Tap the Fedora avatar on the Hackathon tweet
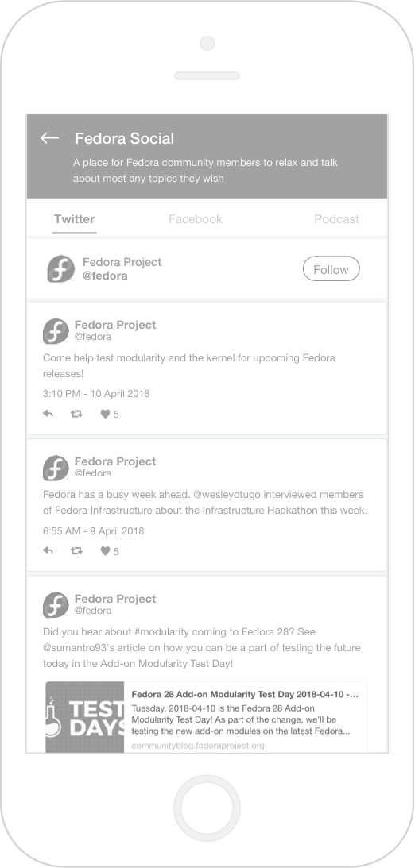The width and height of the screenshot is (415, 868). 56,468
